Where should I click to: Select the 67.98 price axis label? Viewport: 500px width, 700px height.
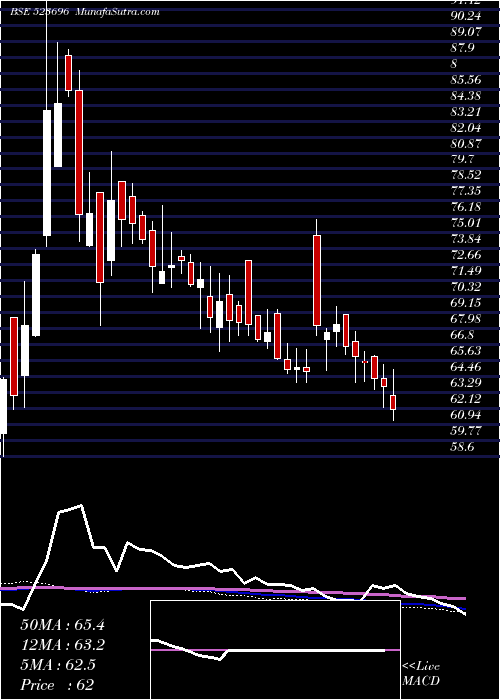[x=466, y=319]
